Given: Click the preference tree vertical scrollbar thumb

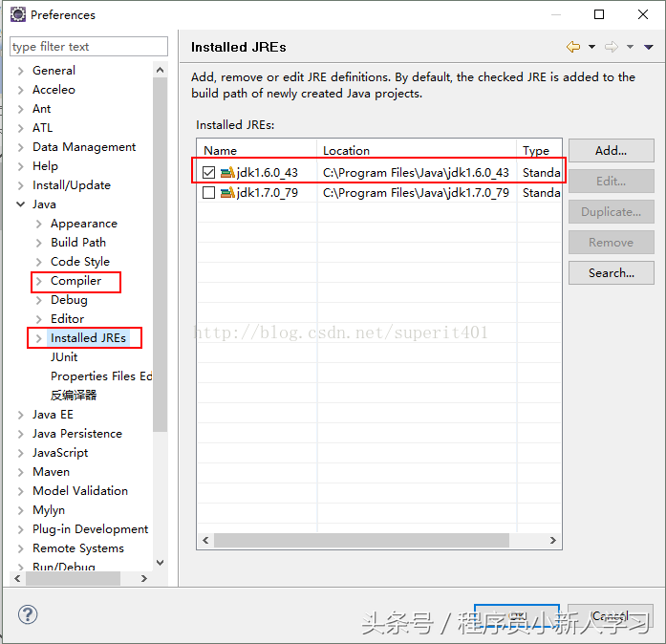Looking at the screenshot, I should 161,255.
